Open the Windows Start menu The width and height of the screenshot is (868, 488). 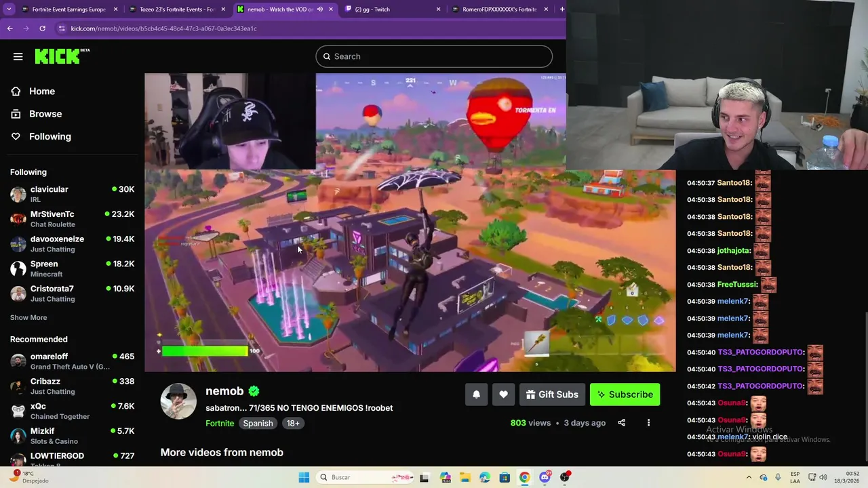pos(304,477)
